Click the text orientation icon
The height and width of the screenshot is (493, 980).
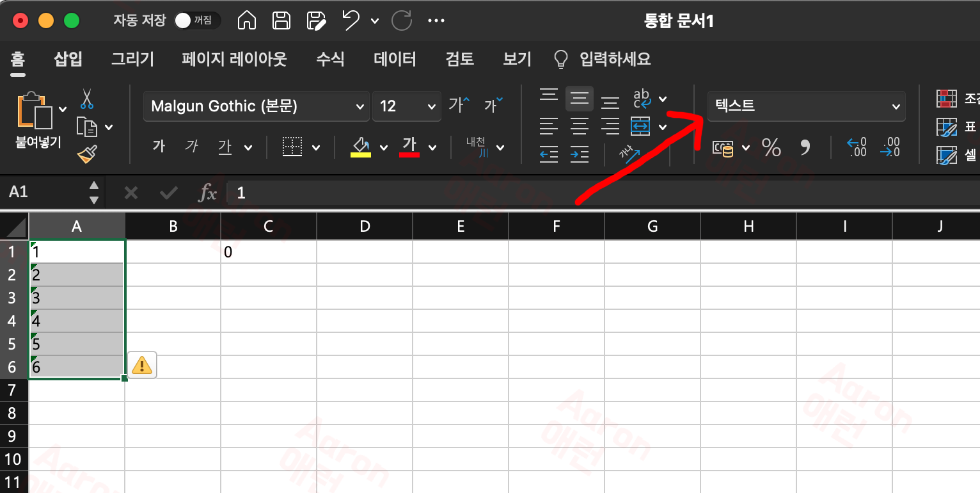point(629,154)
